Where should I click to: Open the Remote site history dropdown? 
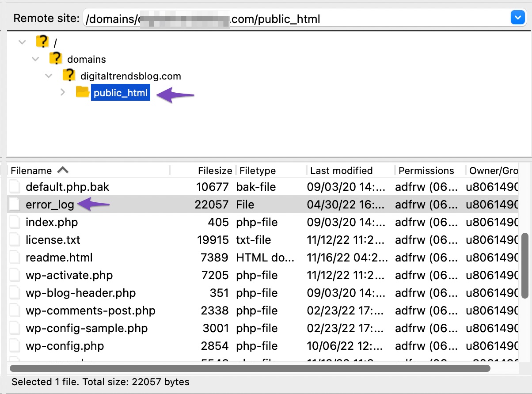pyautogui.click(x=517, y=17)
